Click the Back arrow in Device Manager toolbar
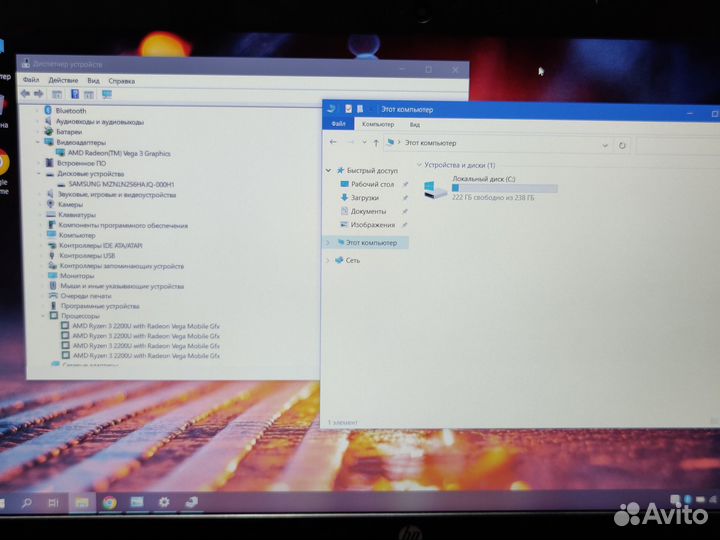Viewport: 720px width, 540px height. (26, 94)
